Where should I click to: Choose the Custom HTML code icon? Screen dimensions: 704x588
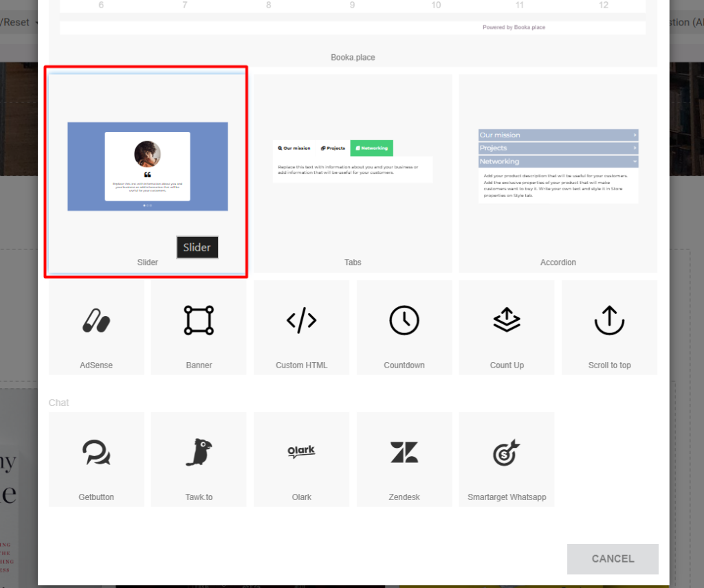[301, 320]
